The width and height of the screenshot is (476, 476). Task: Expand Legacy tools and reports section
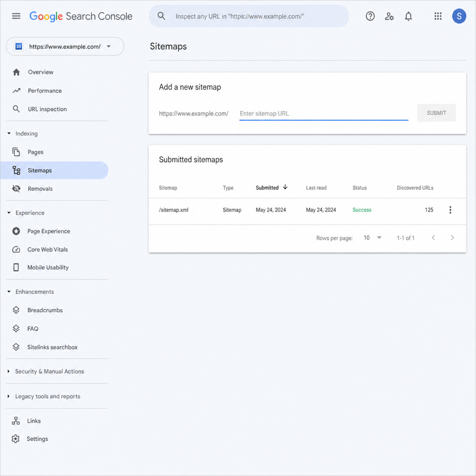click(x=8, y=396)
